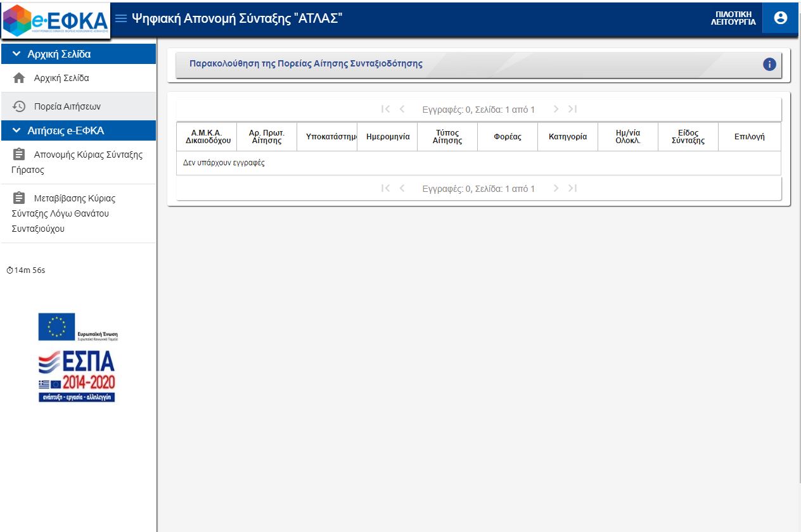Image resolution: width=801 pixels, height=532 pixels.
Task: Click the home icon in sidebar
Action: pos(19,79)
